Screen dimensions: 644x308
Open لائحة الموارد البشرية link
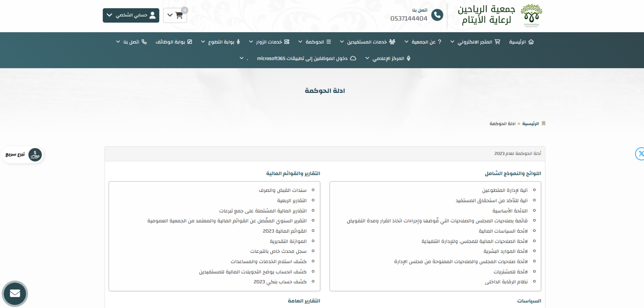(505, 251)
